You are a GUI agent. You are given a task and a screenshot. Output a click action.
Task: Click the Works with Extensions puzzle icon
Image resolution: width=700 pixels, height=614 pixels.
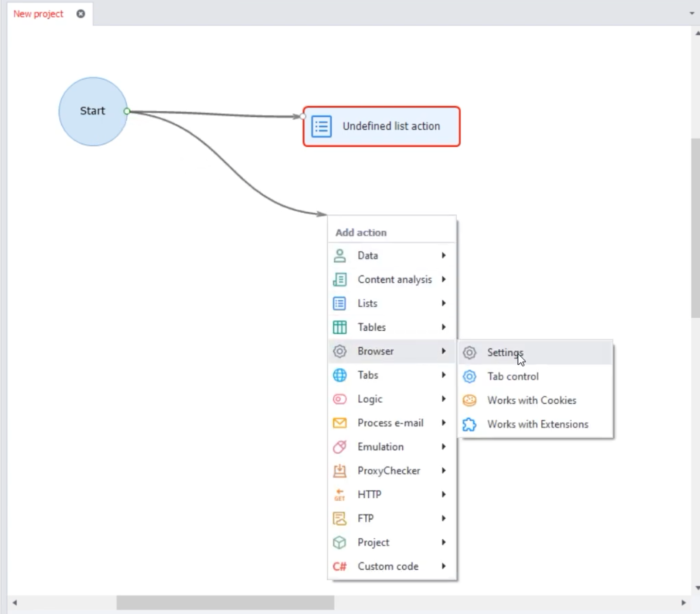click(x=469, y=424)
